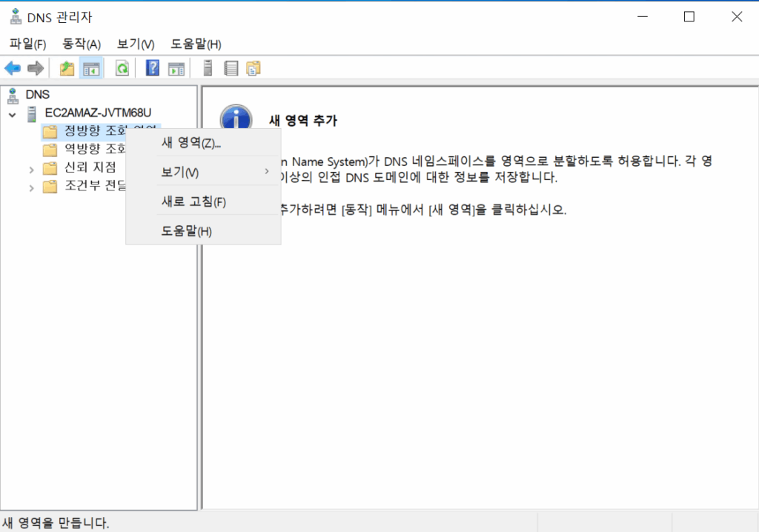The width and height of the screenshot is (759, 532).
Task: Open the 동작(A) menu
Action: point(82,44)
